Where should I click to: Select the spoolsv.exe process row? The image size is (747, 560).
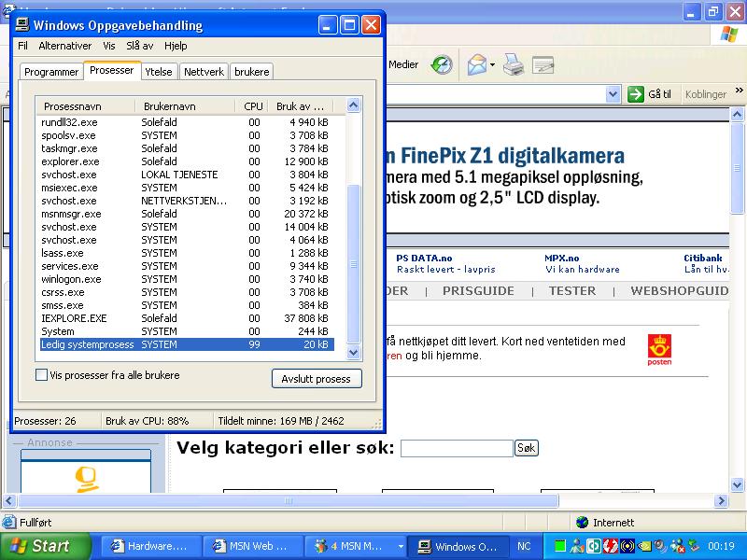coord(187,135)
